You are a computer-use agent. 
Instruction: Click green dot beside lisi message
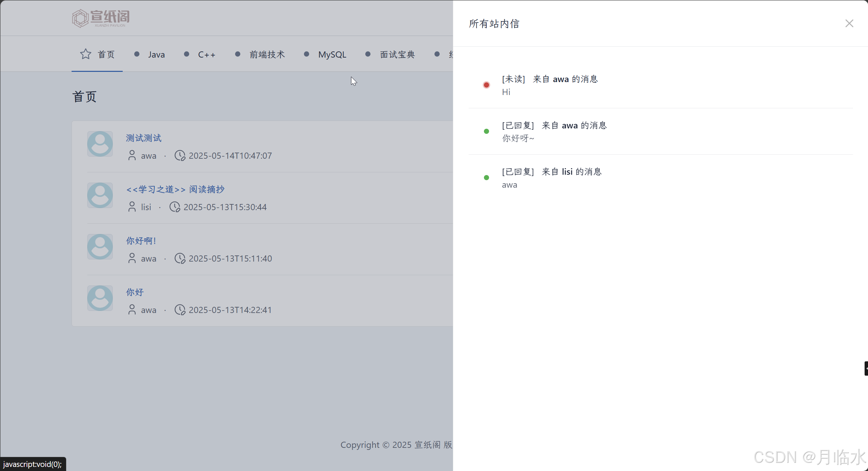tap(486, 178)
